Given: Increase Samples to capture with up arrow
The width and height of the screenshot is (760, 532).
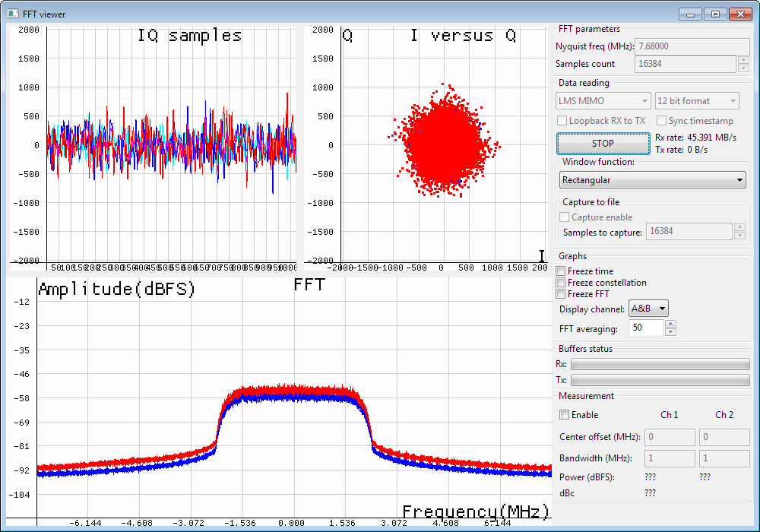Looking at the screenshot, I should (x=739, y=227).
